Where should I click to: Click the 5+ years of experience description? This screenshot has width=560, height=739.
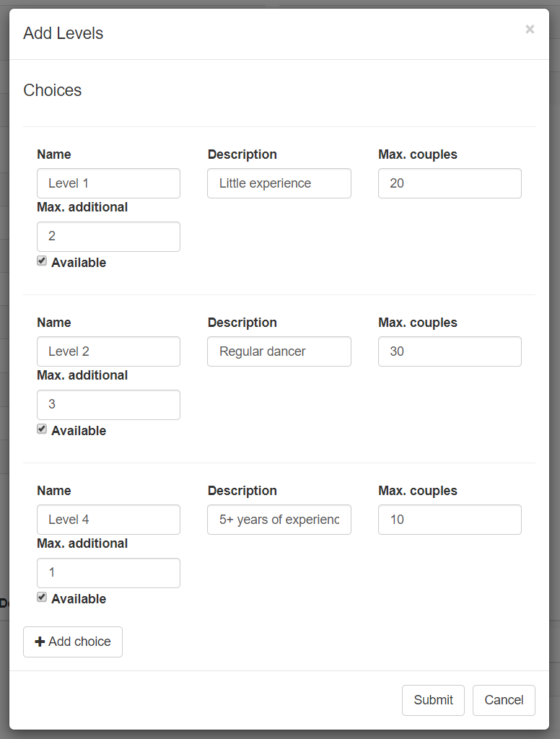[279, 520]
